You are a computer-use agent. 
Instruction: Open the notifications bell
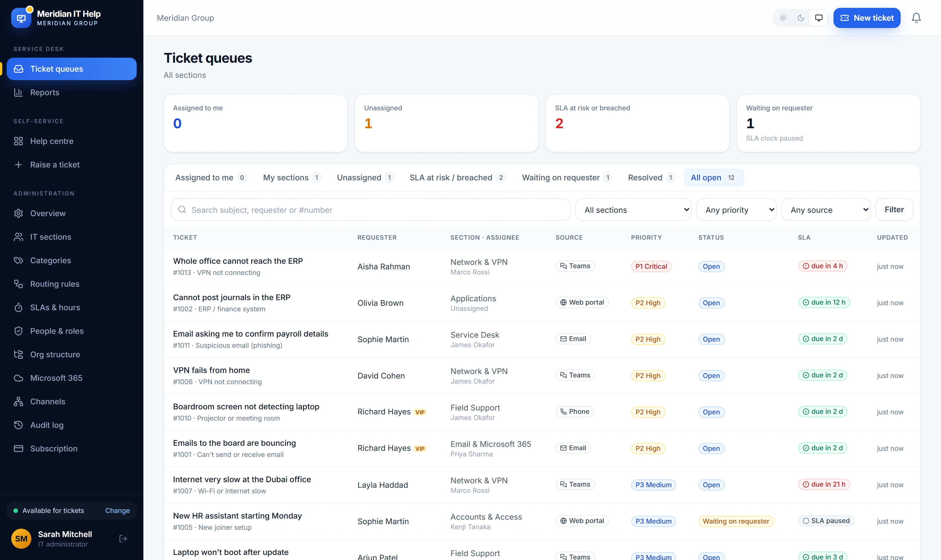click(916, 18)
